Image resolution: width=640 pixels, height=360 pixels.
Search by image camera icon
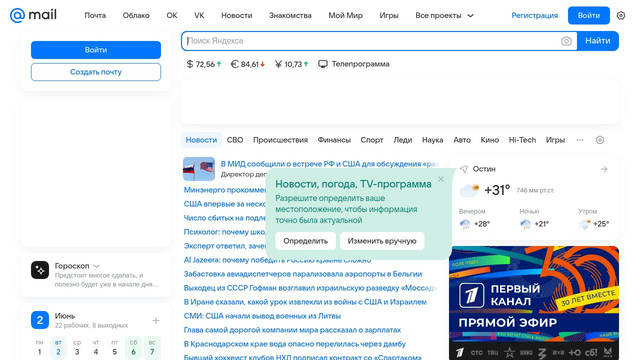566,41
